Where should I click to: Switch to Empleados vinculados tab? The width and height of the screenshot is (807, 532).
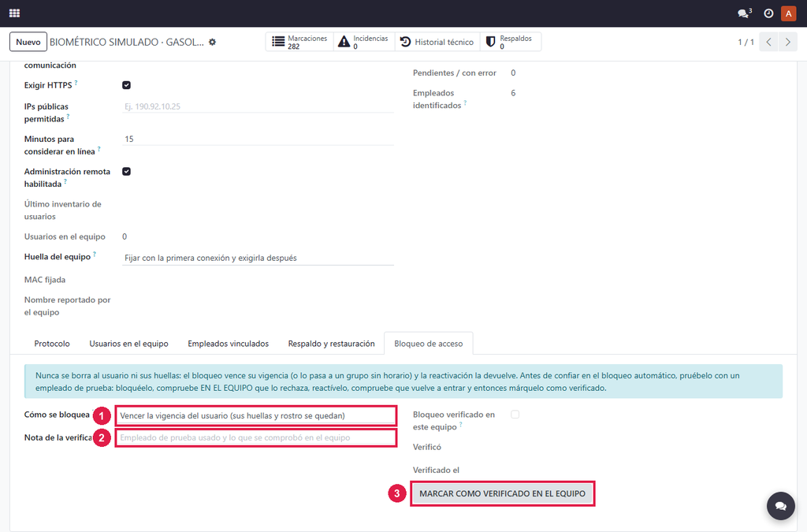pyautogui.click(x=228, y=344)
